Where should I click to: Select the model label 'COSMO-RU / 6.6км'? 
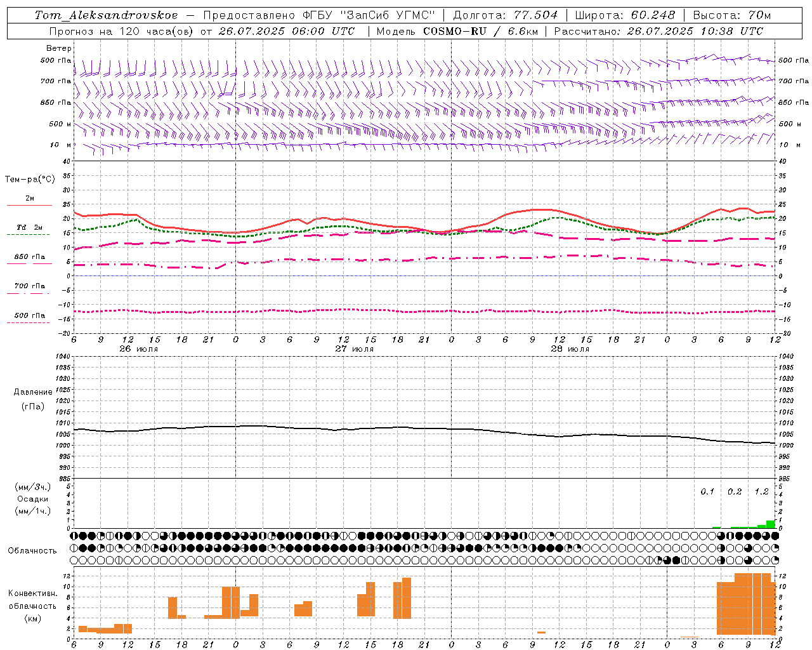click(x=480, y=31)
